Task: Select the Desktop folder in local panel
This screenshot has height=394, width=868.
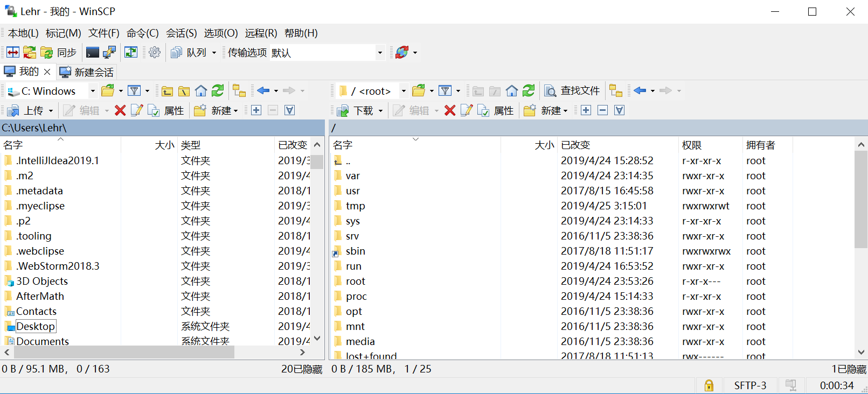Action: [x=36, y=326]
